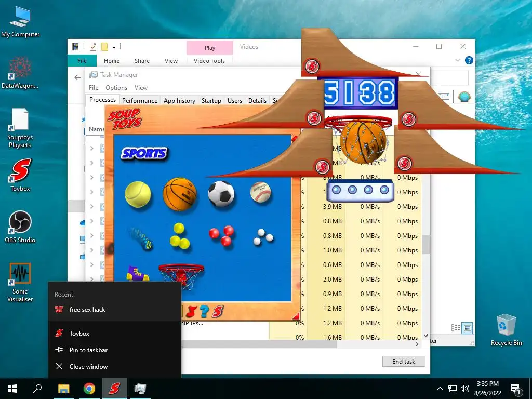The width and height of the screenshot is (532, 399).
Task: Expand the process row showing 3.9 MB
Action: point(91,206)
